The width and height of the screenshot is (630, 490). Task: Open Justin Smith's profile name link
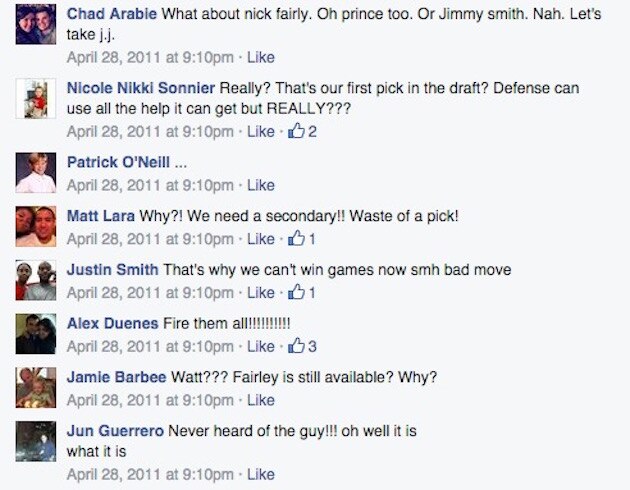pyautogui.click(x=113, y=270)
